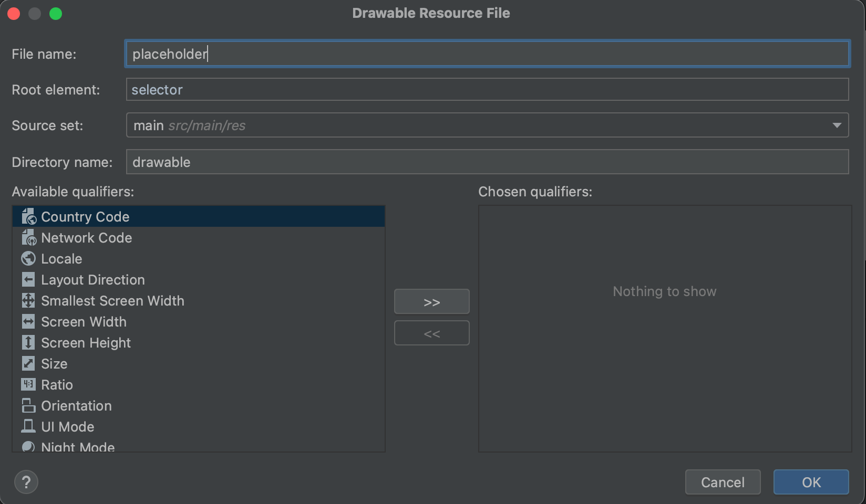
Task: Click the UI Mode icon
Action: [28, 426]
